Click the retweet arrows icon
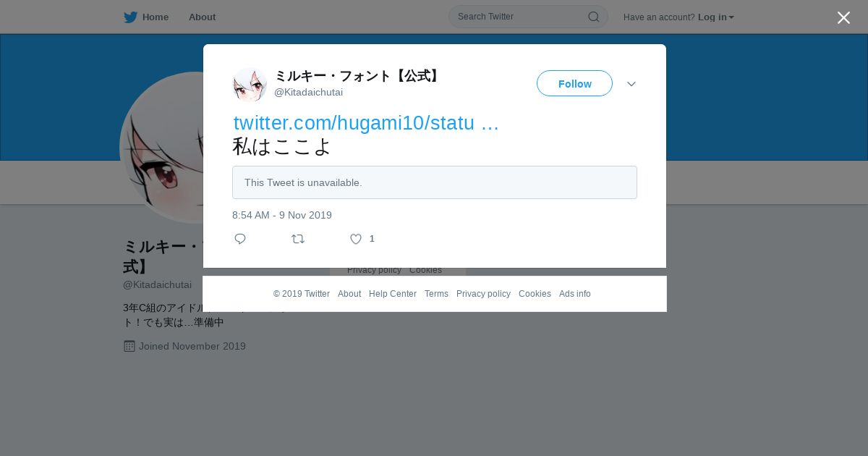Image resolution: width=868 pixels, height=456 pixels. click(298, 239)
